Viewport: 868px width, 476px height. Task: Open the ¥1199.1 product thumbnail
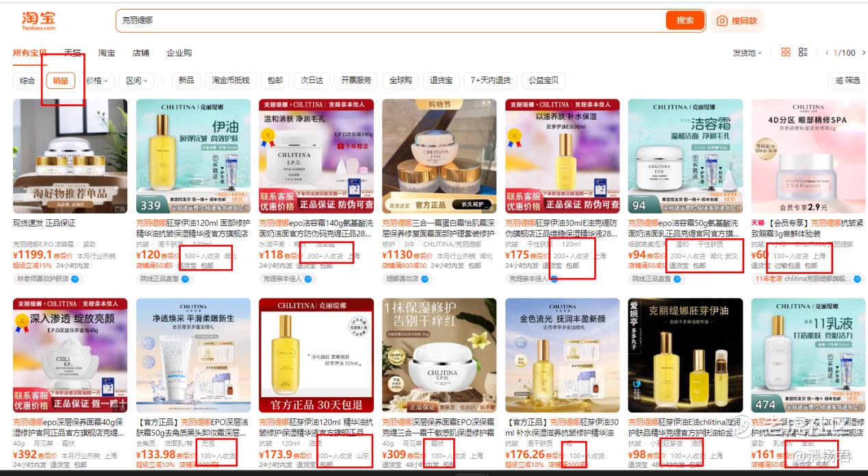click(70, 156)
